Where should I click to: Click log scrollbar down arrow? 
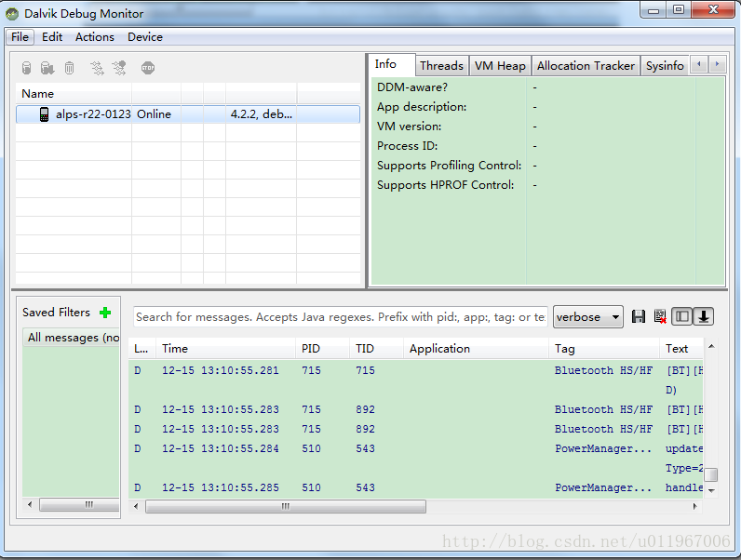(711, 490)
